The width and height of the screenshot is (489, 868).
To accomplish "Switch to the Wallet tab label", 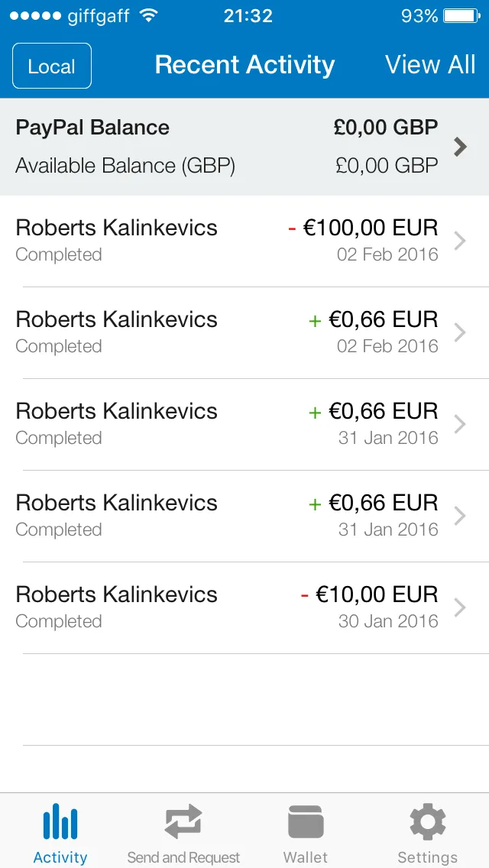I will coord(306,857).
